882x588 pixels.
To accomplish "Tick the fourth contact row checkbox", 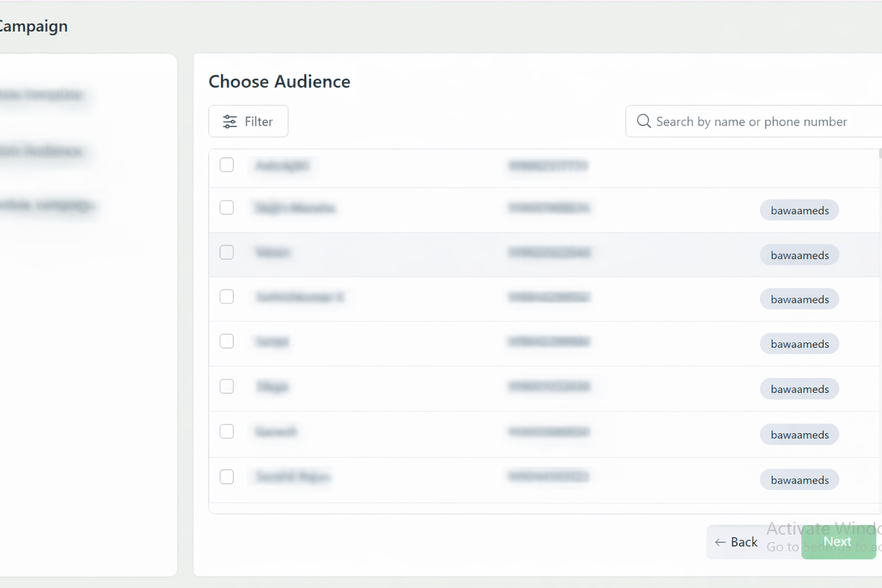I will pyautogui.click(x=227, y=296).
